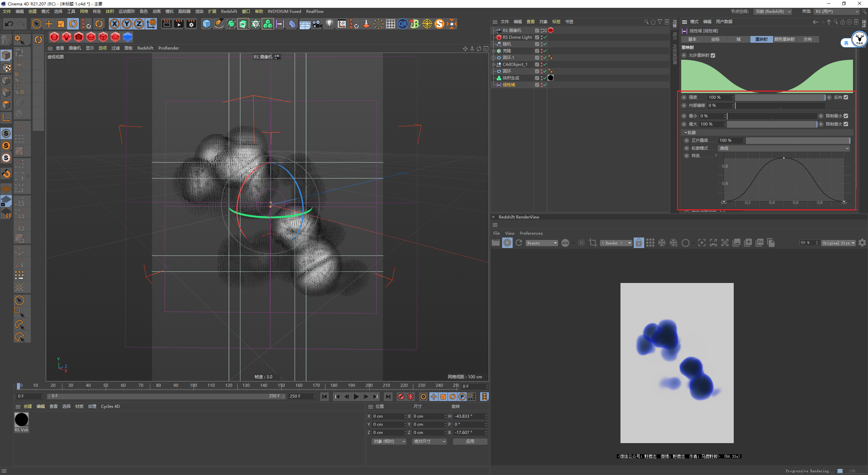Image resolution: width=868 pixels, height=475 pixels.
Task: Open the Redshift menu in menu bar
Action: click(x=229, y=11)
